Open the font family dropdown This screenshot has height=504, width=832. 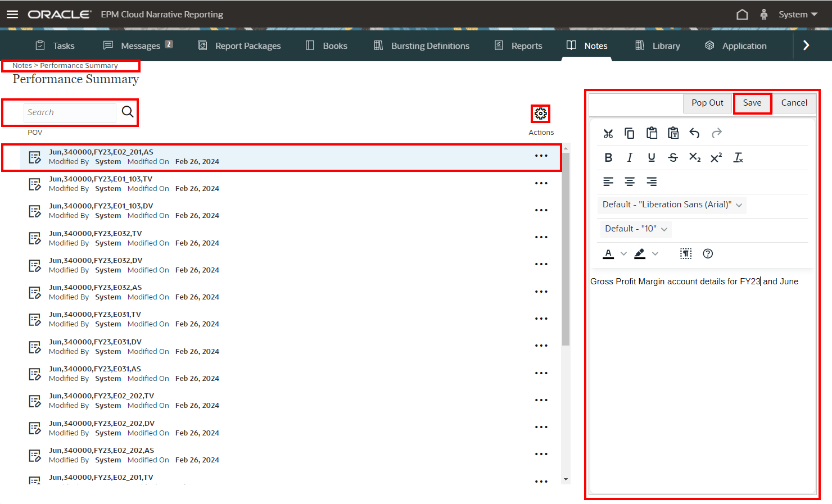(x=672, y=205)
